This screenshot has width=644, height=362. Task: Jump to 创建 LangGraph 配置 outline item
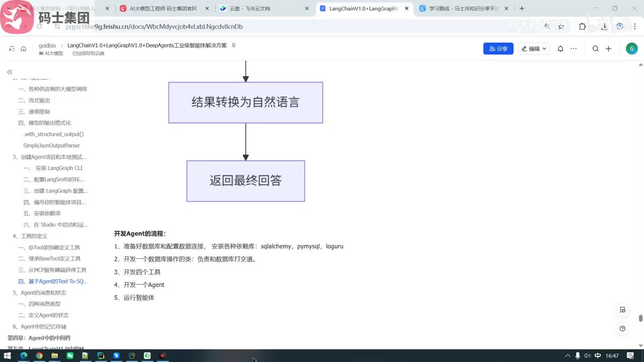tap(55, 191)
